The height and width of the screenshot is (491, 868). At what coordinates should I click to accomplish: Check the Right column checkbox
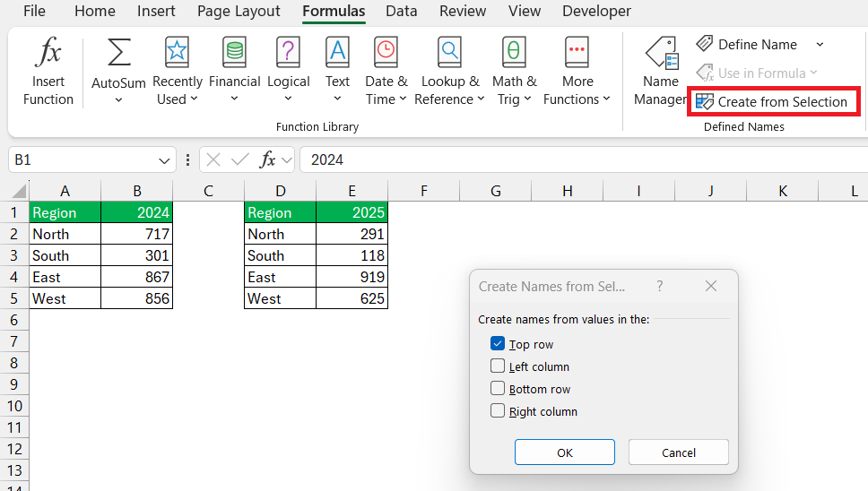point(498,411)
